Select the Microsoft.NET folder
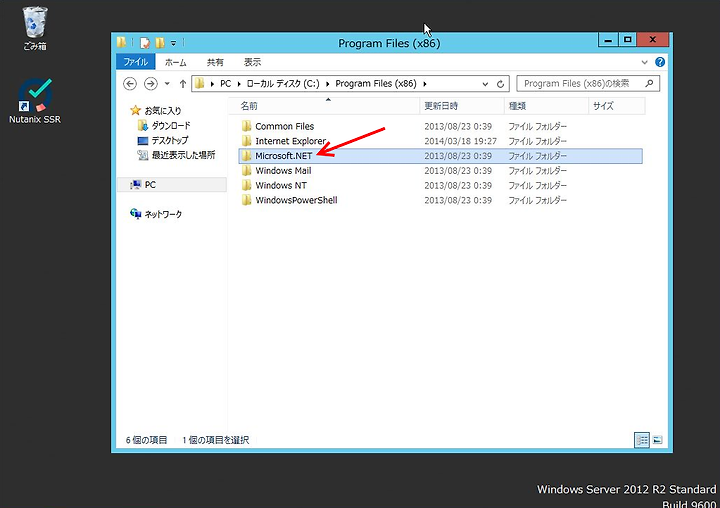The height and width of the screenshot is (508, 720). tap(284, 156)
